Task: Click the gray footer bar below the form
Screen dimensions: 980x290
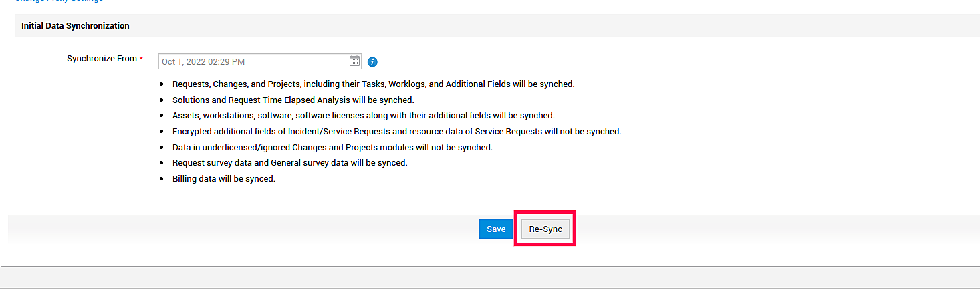Action: coord(490,277)
